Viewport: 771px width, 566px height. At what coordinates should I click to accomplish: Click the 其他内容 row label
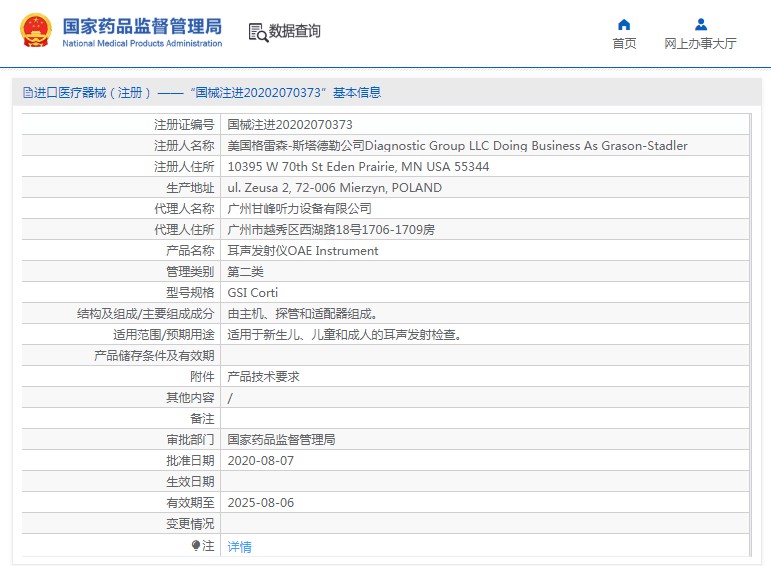coord(190,398)
